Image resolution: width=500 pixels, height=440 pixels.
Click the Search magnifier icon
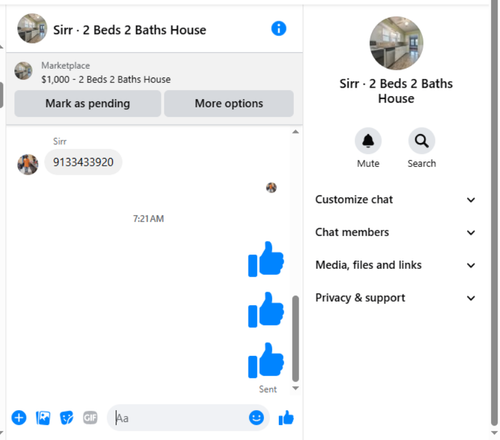click(422, 141)
